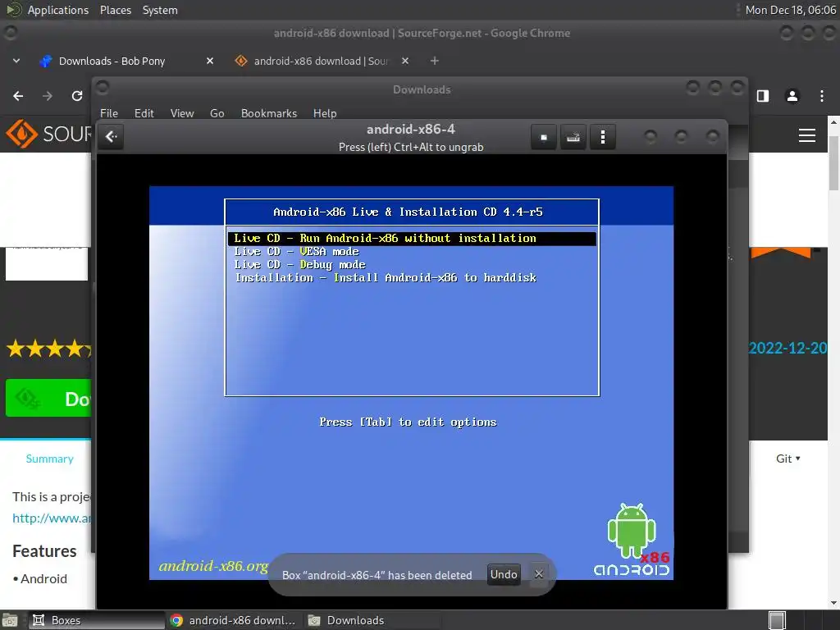
Task: Switch to android-x86 download Chrome taskbar item
Action: [234, 620]
